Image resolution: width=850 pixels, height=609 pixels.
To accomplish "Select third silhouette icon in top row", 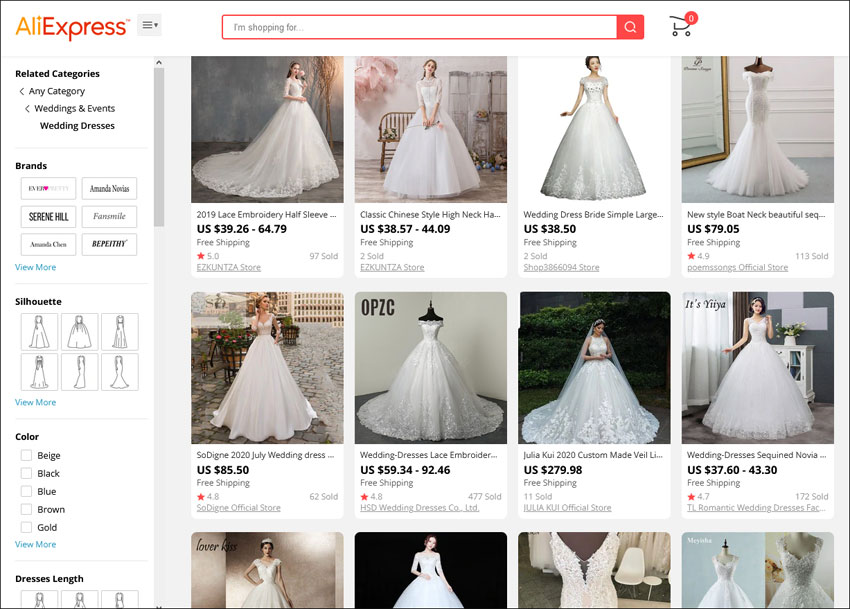I will coord(120,332).
